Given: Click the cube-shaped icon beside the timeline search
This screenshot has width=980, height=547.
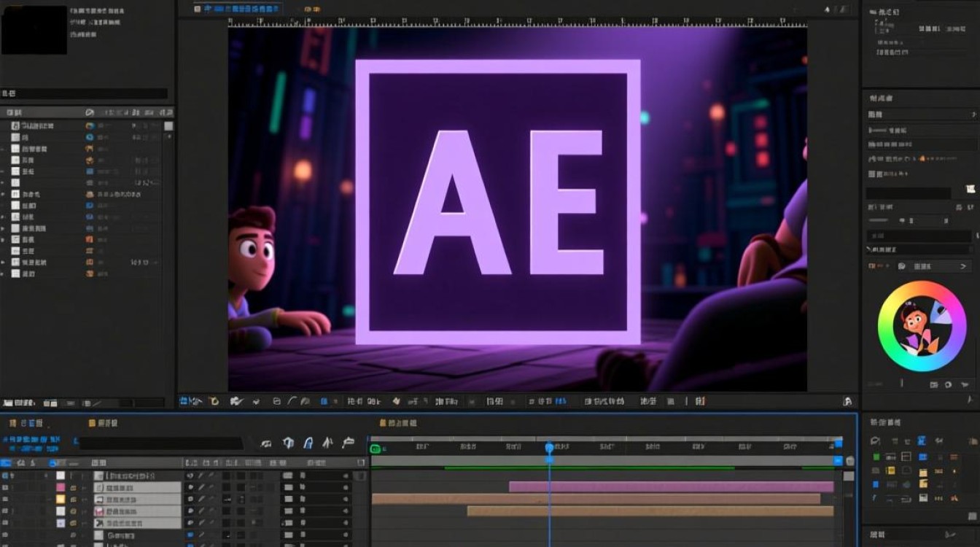Looking at the screenshot, I should [289, 443].
